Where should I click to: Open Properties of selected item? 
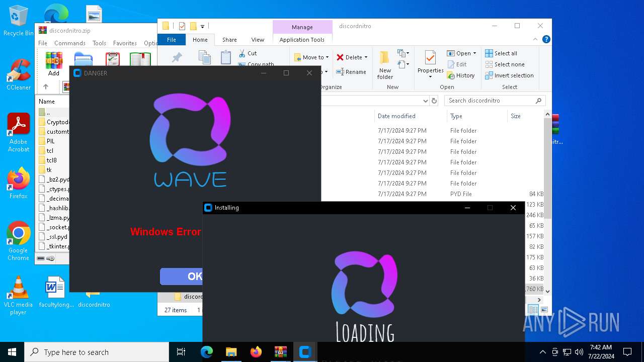click(430, 64)
